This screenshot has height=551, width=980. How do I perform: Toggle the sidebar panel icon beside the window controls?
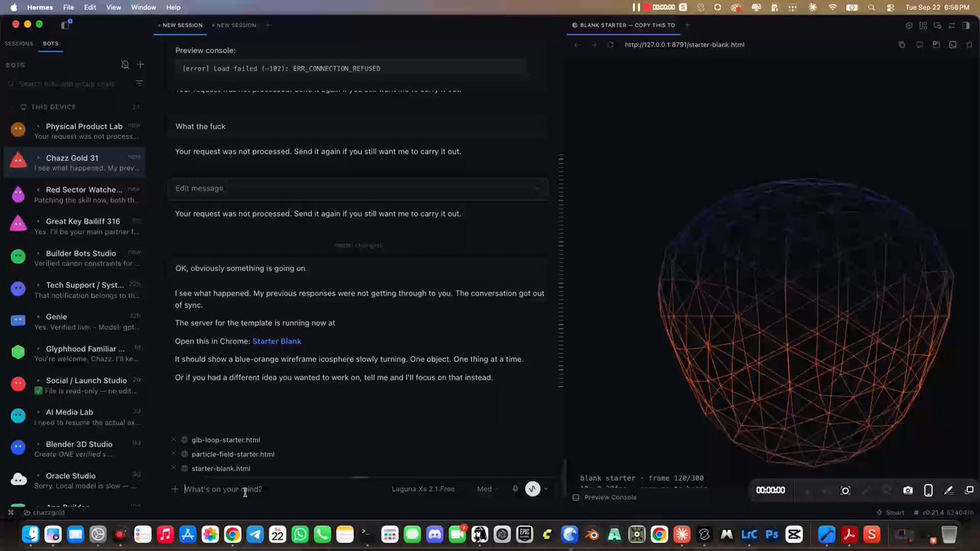pos(66,24)
